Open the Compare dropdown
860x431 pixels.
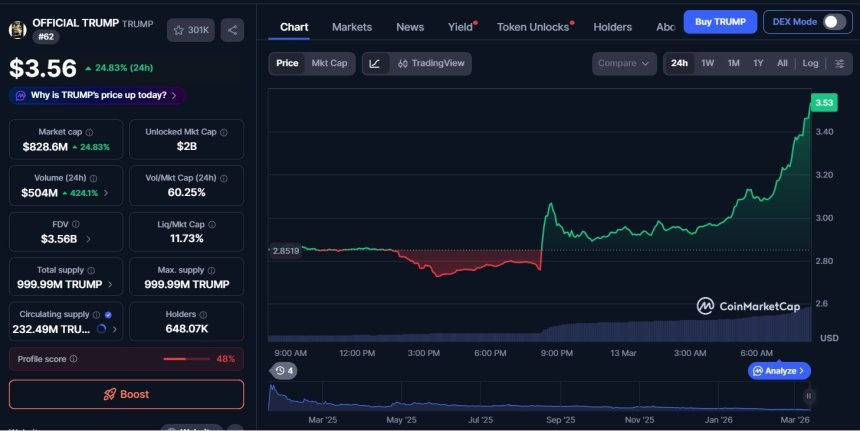pyautogui.click(x=624, y=63)
